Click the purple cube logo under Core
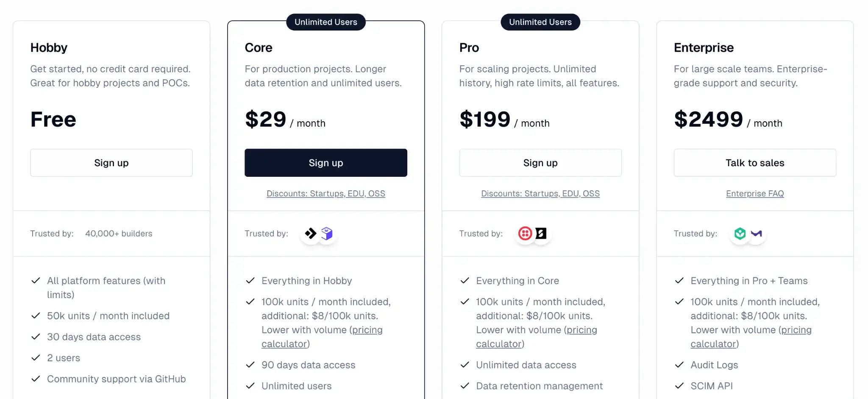 pyautogui.click(x=327, y=234)
